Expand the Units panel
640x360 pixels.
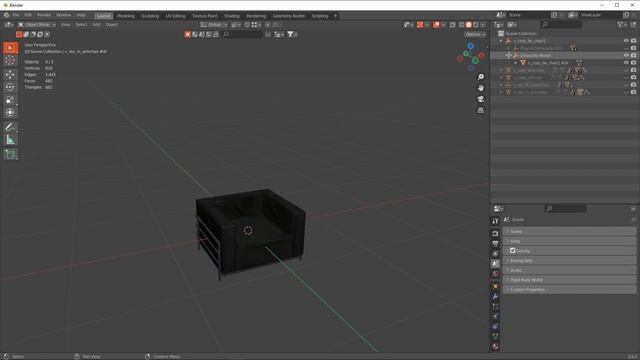(x=570, y=241)
